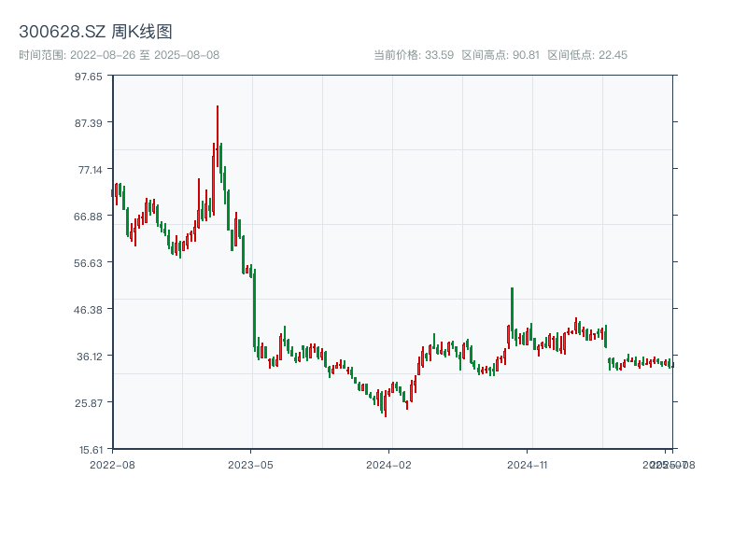Click the tallest red candle at the peak

[x=218, y=135]
